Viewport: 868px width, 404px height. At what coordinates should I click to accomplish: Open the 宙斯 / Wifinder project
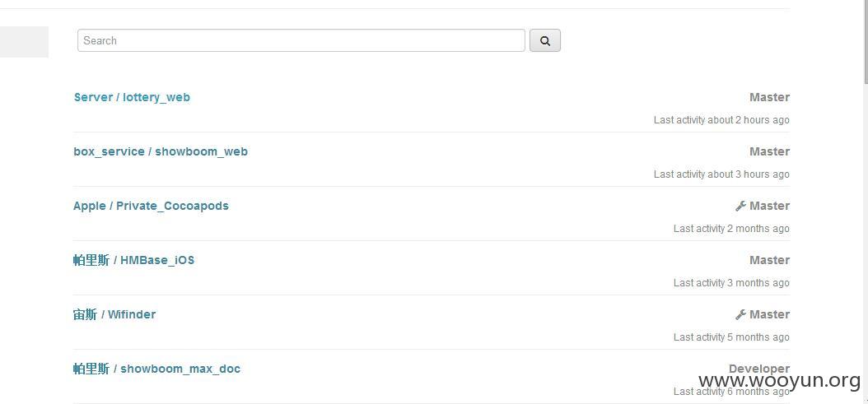[114, 314]
